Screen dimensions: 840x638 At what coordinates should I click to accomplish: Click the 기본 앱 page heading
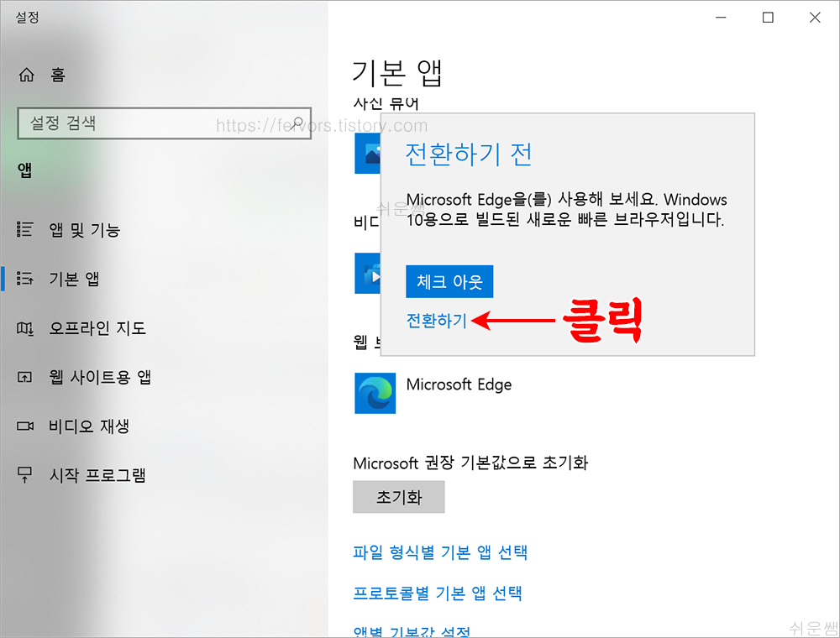[x=397, y=73]
